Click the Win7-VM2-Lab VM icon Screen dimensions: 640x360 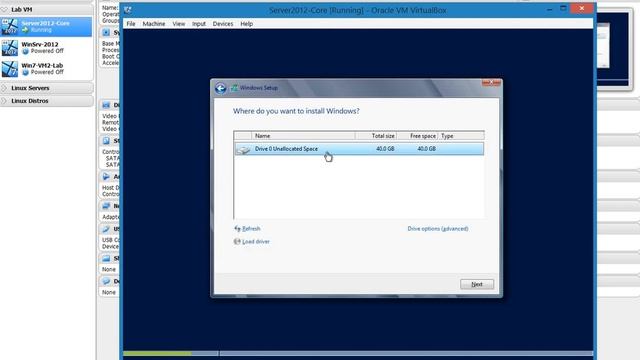10,69
